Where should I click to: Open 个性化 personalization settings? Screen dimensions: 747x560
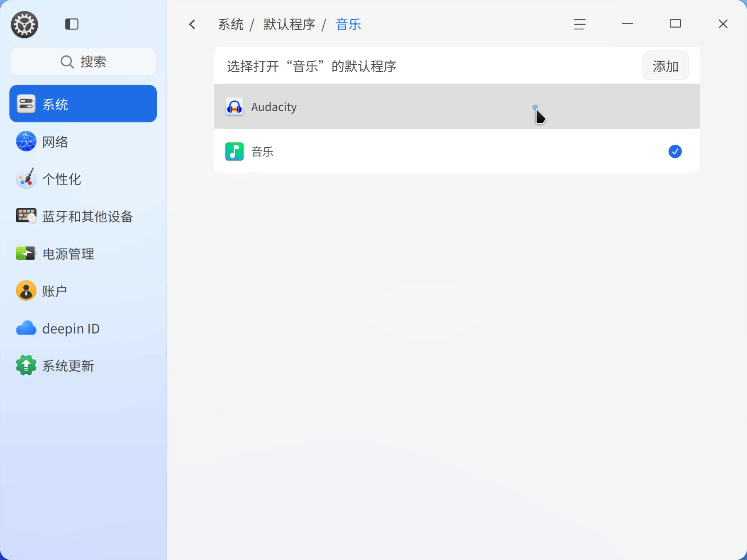point(83,179)
